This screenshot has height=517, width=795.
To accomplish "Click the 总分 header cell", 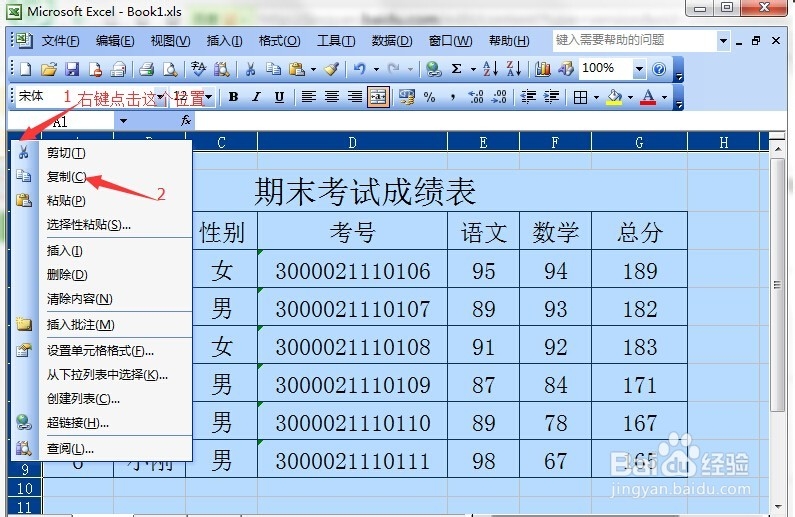I will pos(639,232).
